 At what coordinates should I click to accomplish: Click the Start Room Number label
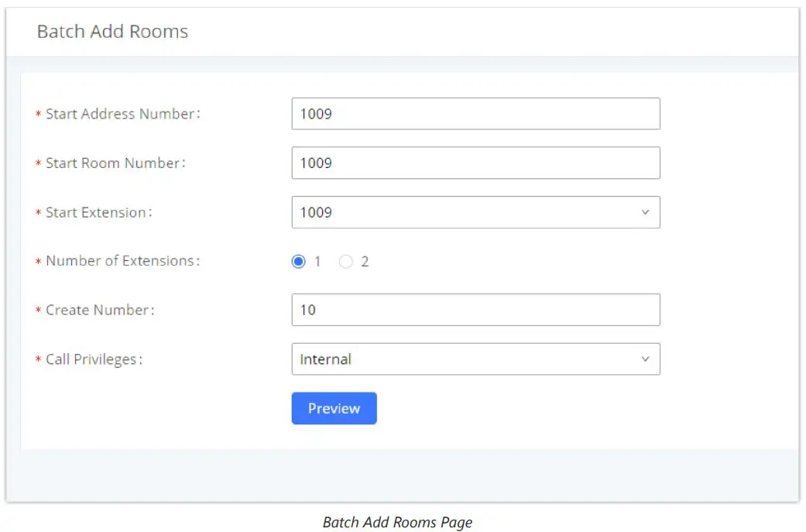pyautogui.click(x=115, y=163)
